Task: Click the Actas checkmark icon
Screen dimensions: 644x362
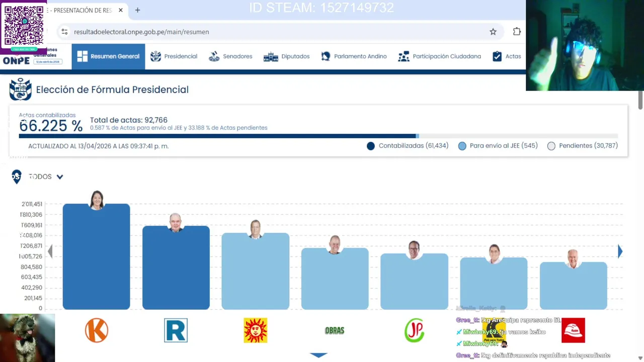Action: click(497, 56)
